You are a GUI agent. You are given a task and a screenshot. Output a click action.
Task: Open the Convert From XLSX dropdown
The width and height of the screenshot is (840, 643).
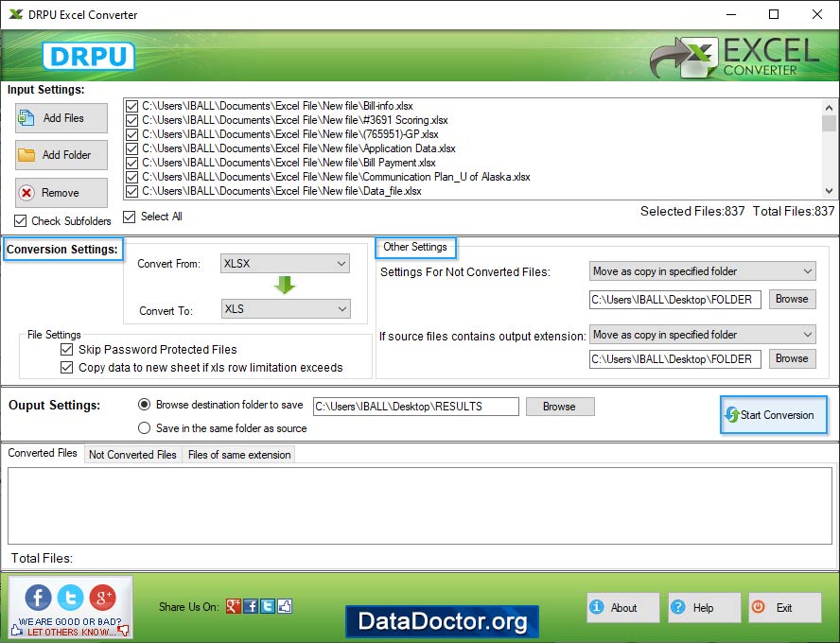coord(285,264)
